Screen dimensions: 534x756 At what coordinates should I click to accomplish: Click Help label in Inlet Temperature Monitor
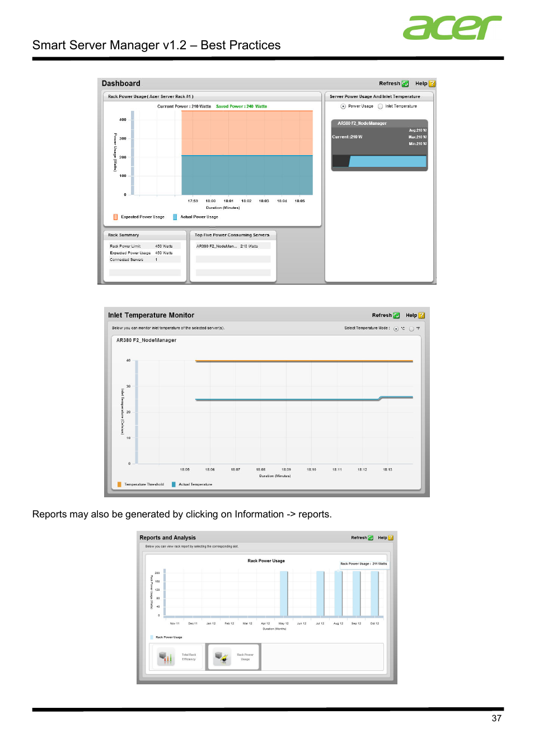click(x=411, y=315)
